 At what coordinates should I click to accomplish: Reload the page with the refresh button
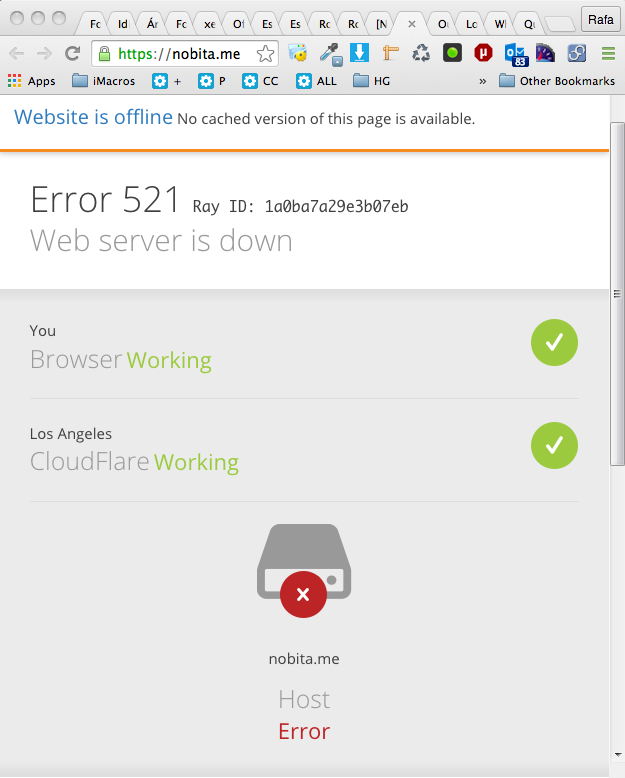[72, 54]
